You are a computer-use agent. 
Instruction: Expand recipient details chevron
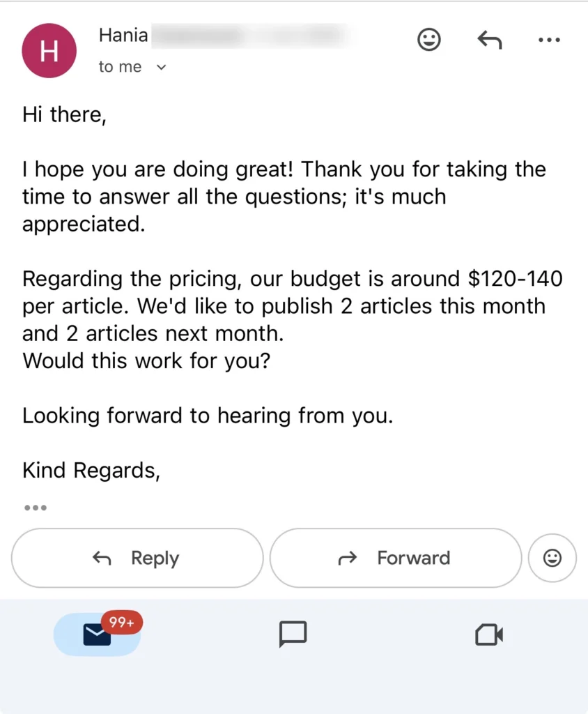(162, 68)
